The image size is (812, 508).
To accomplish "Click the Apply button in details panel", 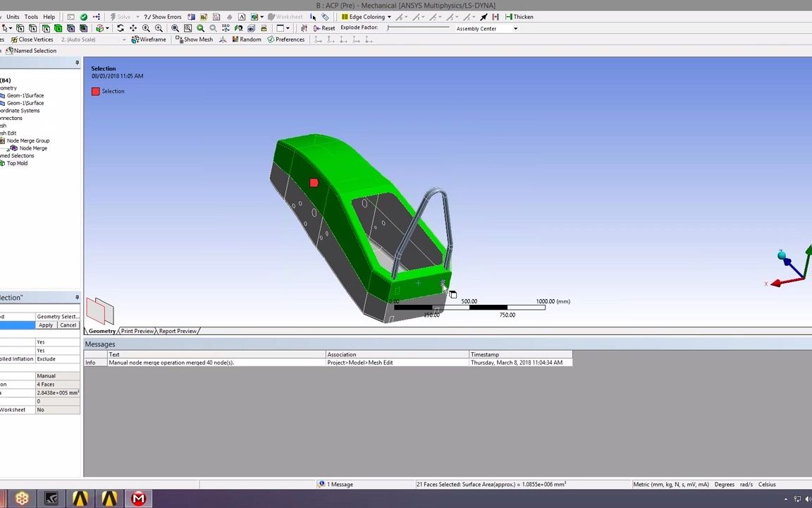I will [x=45, y=325].
